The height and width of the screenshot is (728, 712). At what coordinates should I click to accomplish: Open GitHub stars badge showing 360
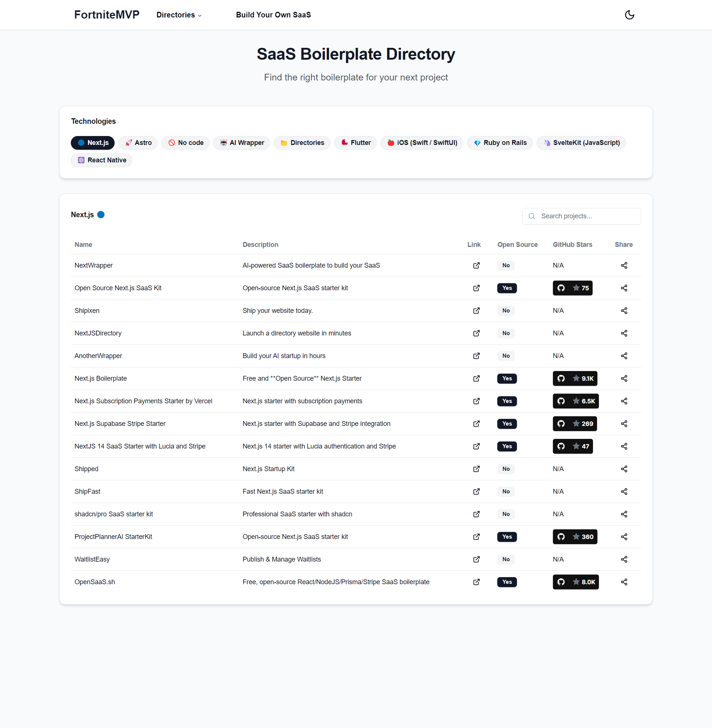tap(575, 537)
